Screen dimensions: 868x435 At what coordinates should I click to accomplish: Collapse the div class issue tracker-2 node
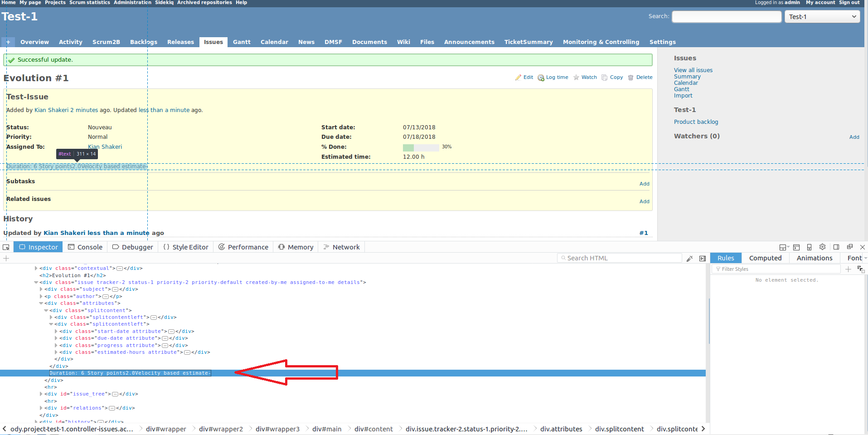point(36,283)
